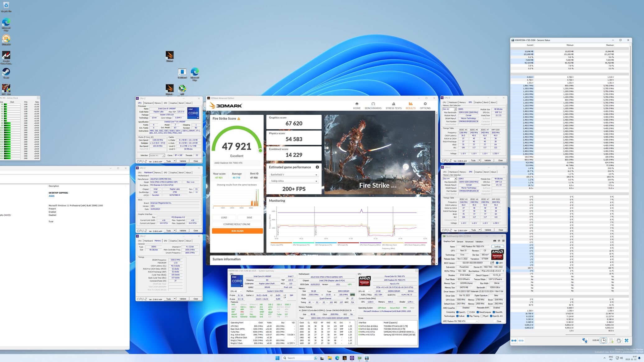Toggle the DirectCompute checkbox in GPU-Z
644x362 pixels.
tap(478, 312)
